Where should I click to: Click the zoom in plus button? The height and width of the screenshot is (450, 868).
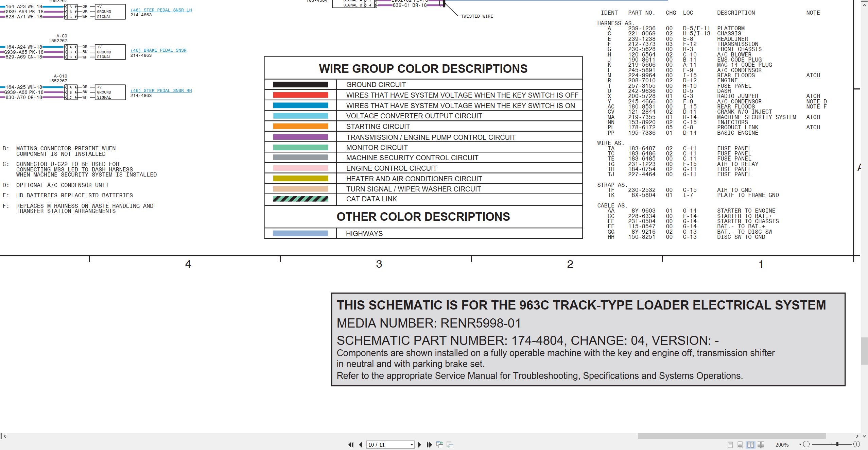(856, 444)
